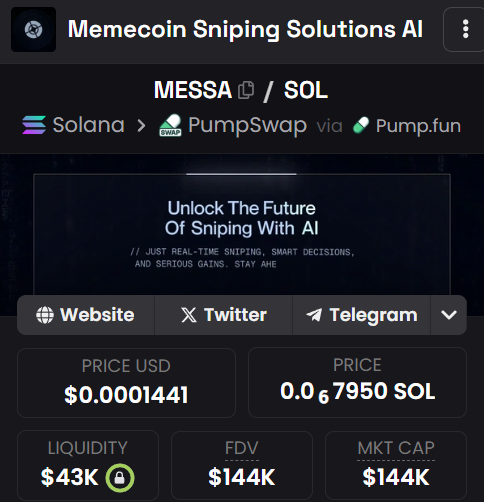
Task: Open the PumpSwap DEX link
Action: click(233, 126)
